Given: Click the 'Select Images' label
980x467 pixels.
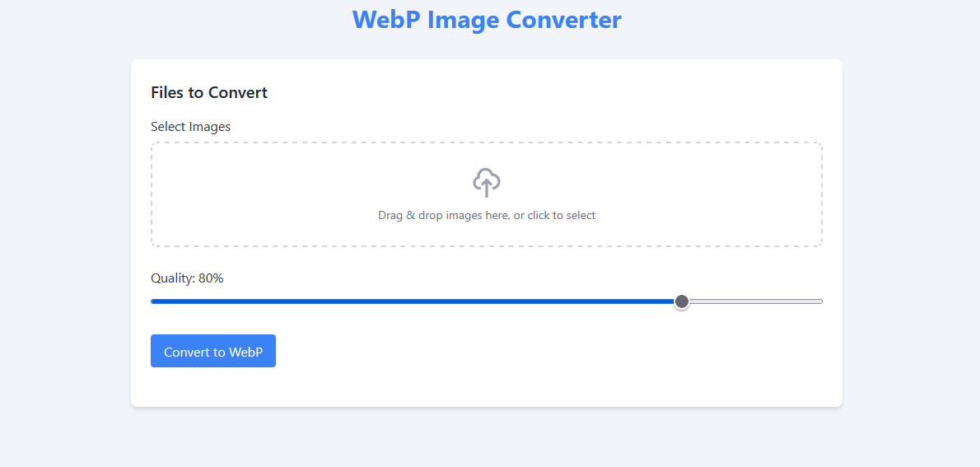Looking at the screenshot, I should (x=190, y=126).
